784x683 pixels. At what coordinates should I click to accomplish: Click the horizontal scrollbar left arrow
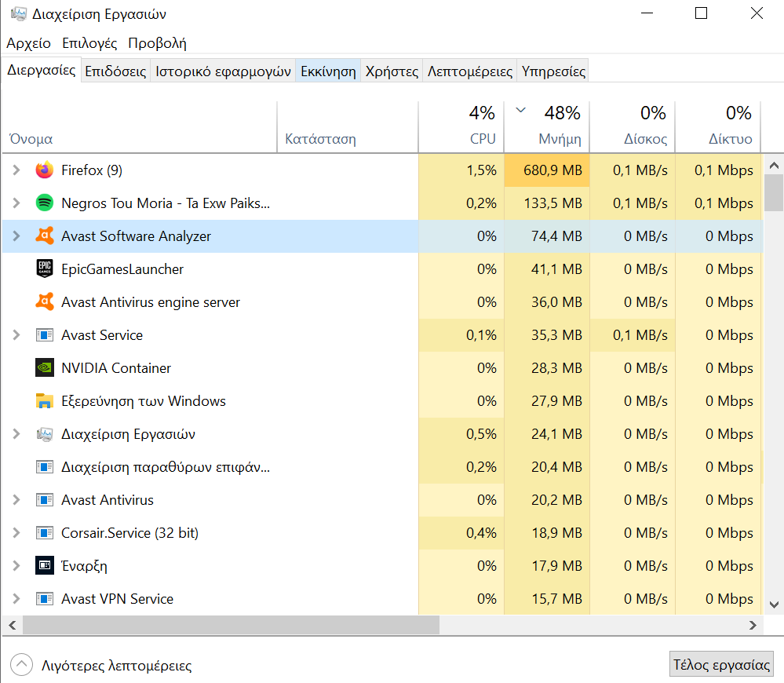(x=13, y=625)
